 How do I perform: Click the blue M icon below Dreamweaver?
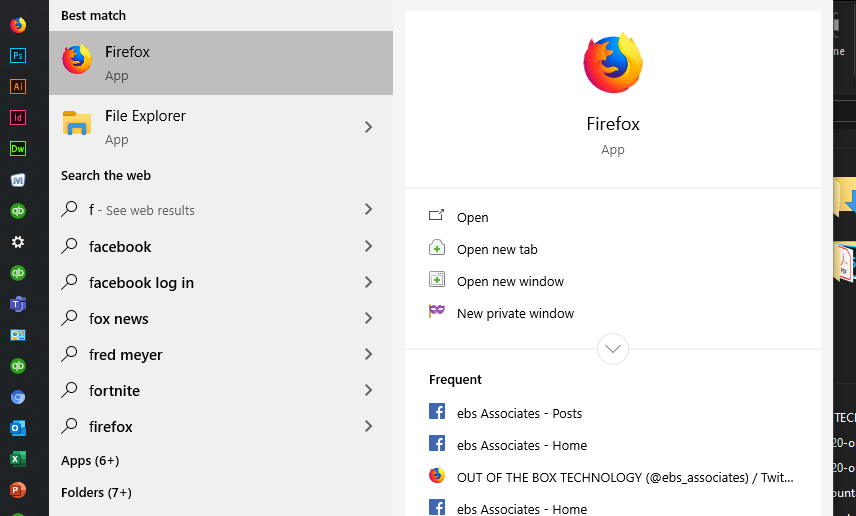18,180
